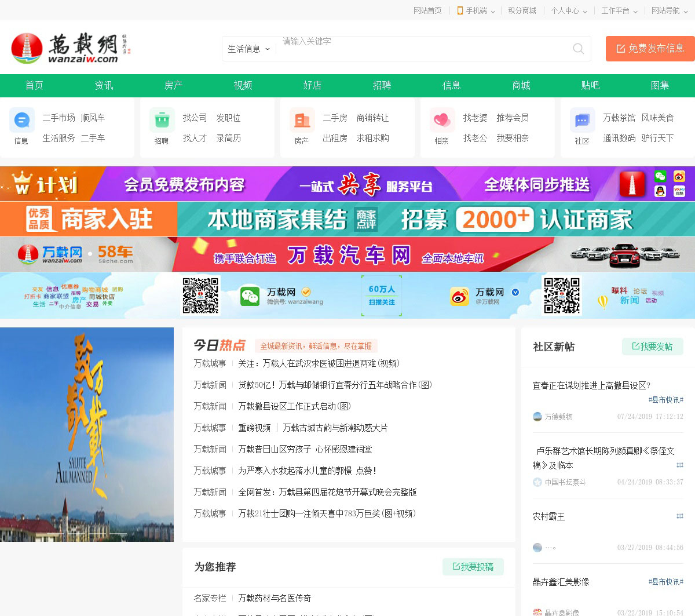Click the WeChat icon in QR banner
The width and height of the screenshot is (695, 616).
[x=250, y=296]
